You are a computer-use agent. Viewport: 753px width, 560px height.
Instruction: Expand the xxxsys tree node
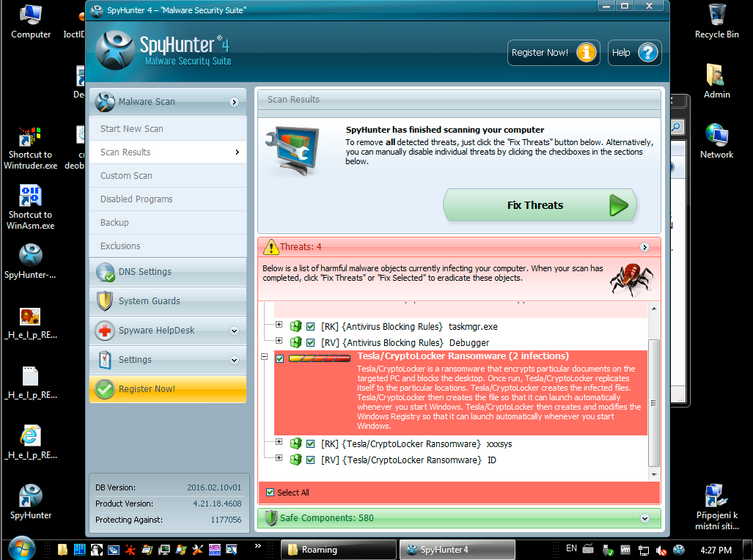[279, 442]
